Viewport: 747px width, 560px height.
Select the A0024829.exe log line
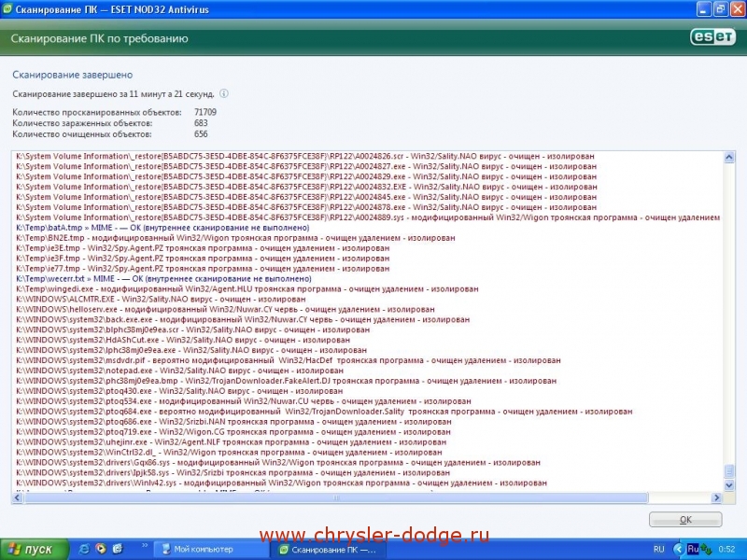(306, 176)
